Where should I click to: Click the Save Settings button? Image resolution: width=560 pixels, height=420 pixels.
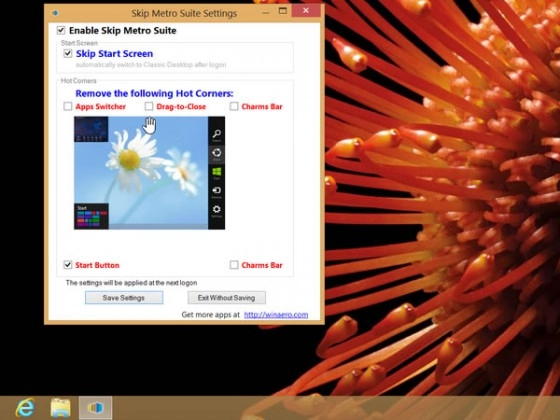(124, 298)
